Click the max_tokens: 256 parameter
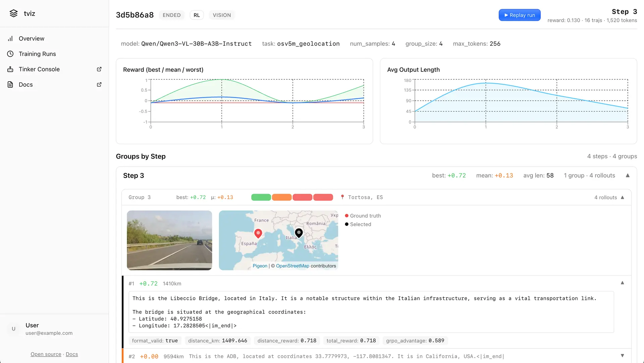The image size is (644, 363). click(477, 44)
